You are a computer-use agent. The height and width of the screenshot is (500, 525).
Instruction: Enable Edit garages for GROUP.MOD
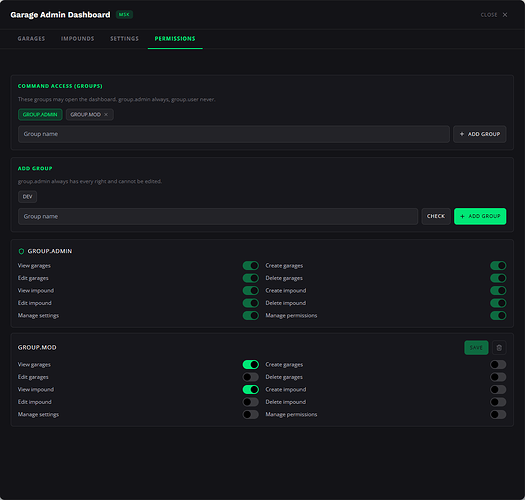click(x=251, y=377)
